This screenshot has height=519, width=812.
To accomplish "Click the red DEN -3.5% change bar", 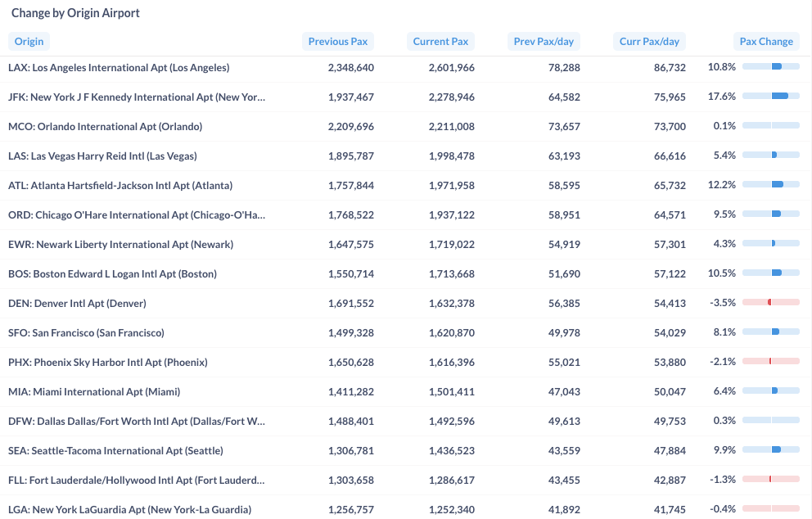I will coord(770,302).
